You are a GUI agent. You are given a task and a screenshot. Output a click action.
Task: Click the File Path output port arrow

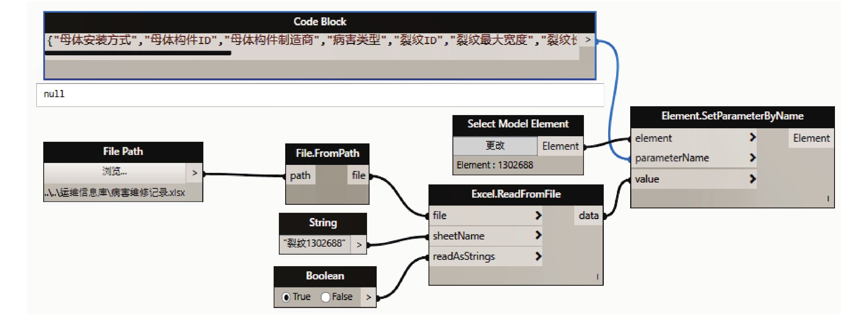195,173
